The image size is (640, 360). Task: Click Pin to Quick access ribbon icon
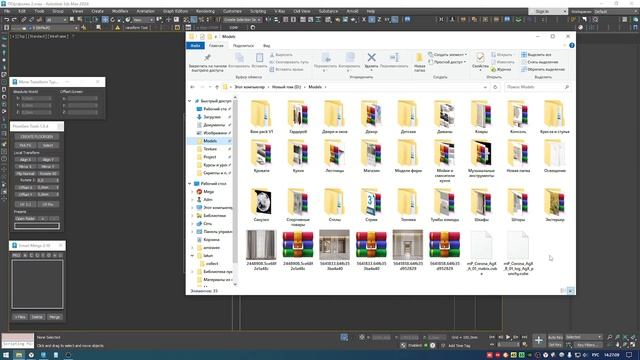(207, 57)
